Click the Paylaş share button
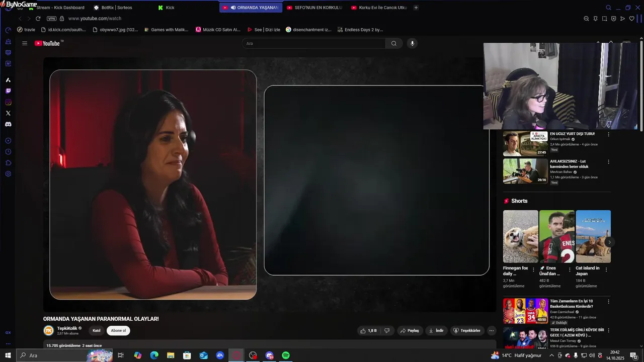The image size is (644, 362). point(410,331)
